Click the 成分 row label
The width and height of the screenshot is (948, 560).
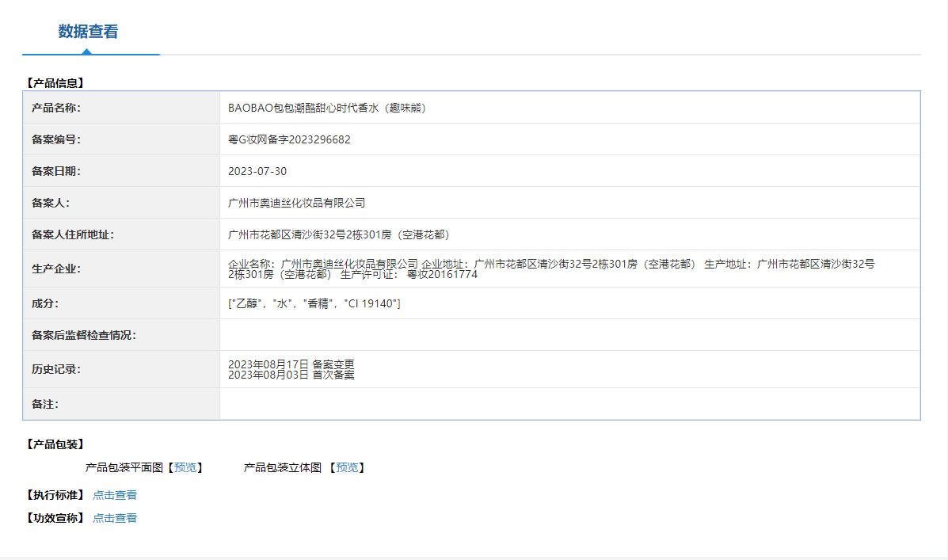click(x=45, y=303)
